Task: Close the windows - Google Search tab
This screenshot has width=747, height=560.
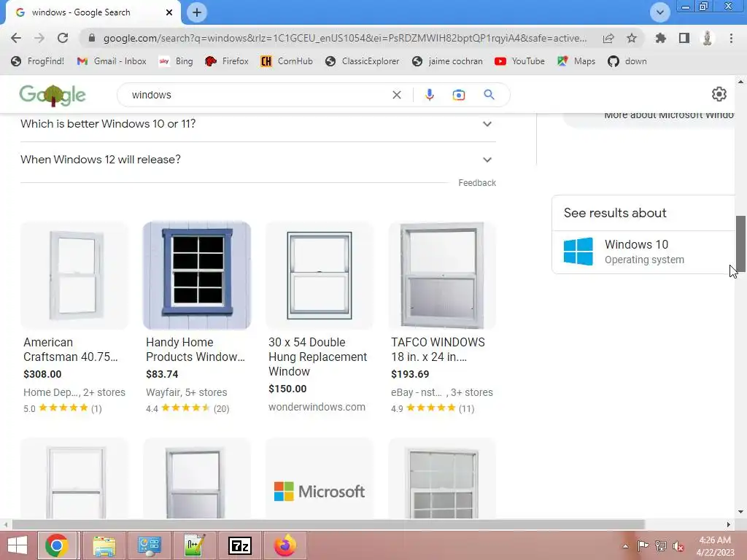Action: click(x=169, y=12)
